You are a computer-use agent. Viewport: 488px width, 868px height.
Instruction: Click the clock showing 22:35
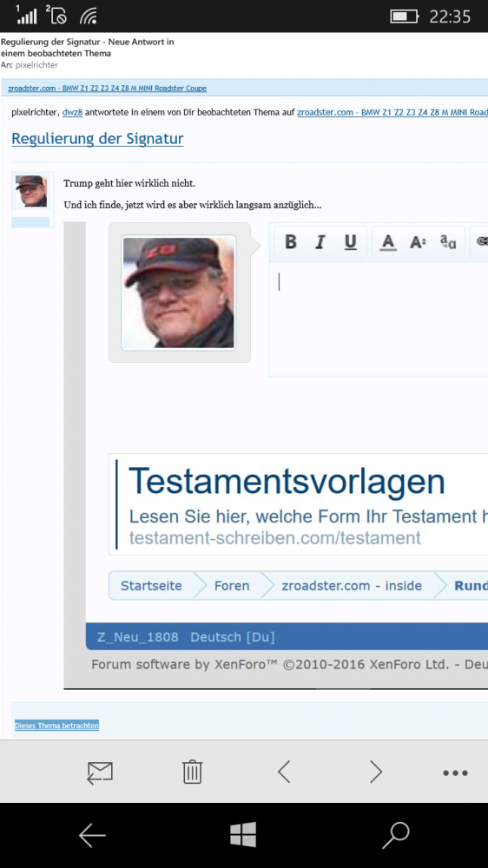click(451, 16)
